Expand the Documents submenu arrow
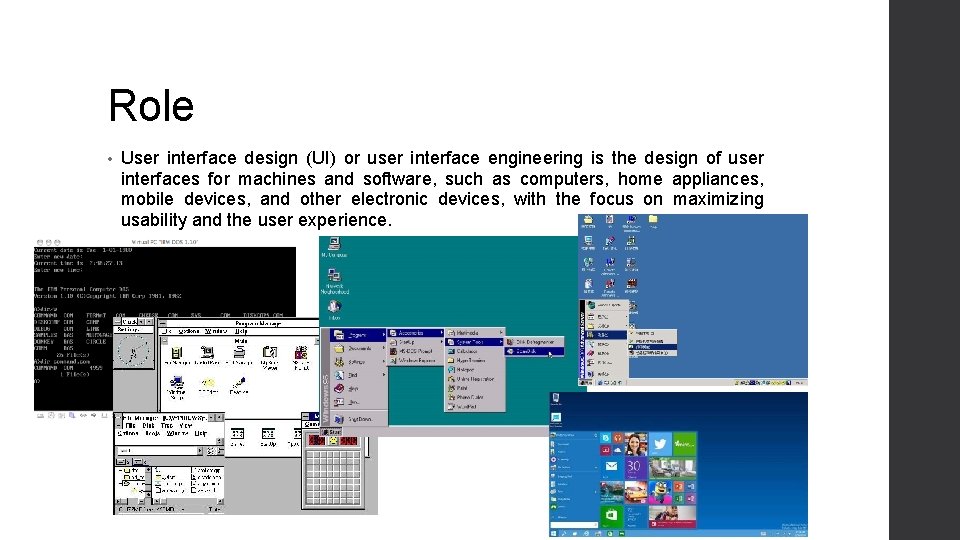The height and width of the screenshot is (540, 960). [x=384, y=348]
